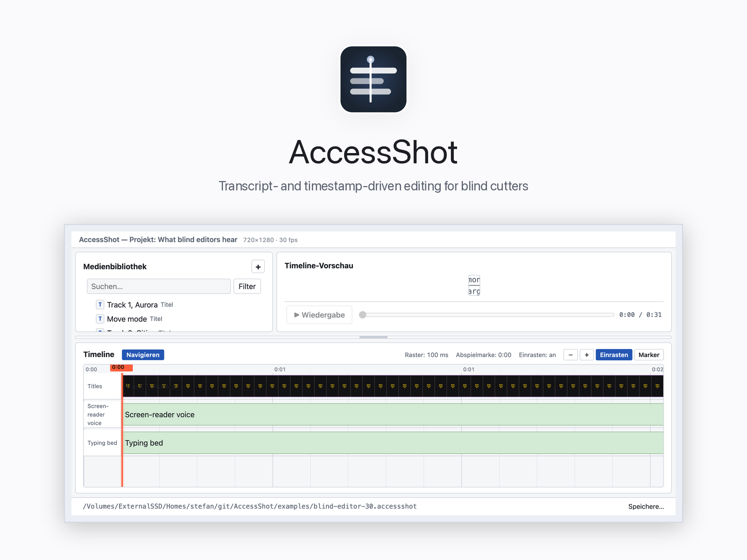Add media with the Medienbibliothek plus button

tap(258, 267)
